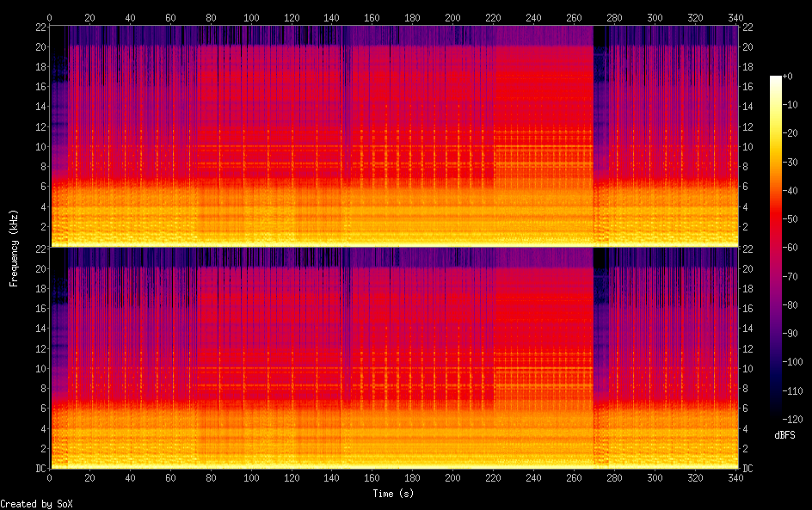
Task: Click the 'Time (s)' axis label
Action: (395, 494)
